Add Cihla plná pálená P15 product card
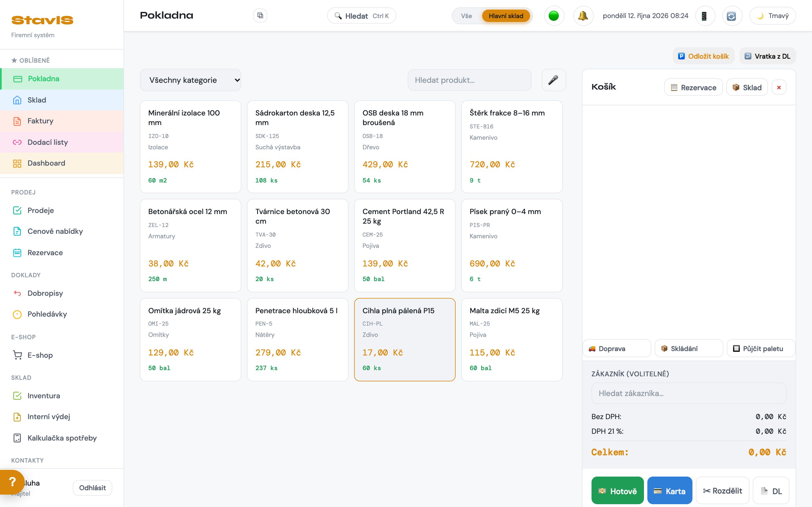The height and width of the screenshot is (507, 812). pos(405,339)
